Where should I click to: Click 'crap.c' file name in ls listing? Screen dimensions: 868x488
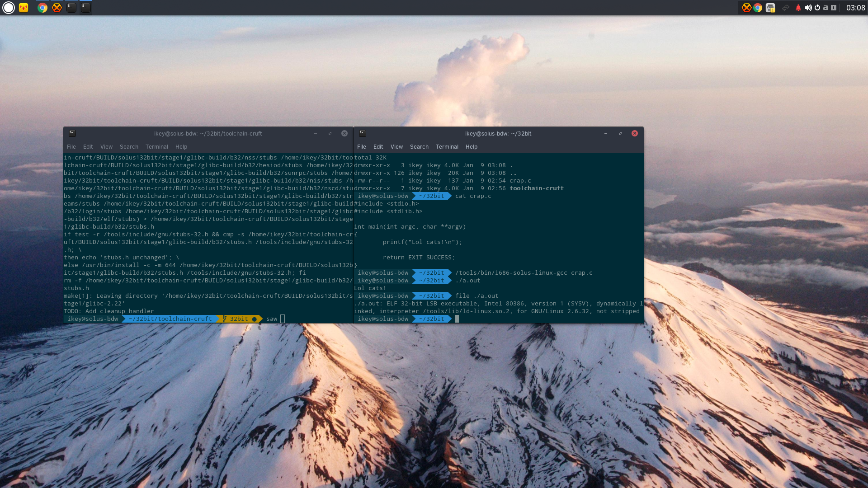pos(520,181)
